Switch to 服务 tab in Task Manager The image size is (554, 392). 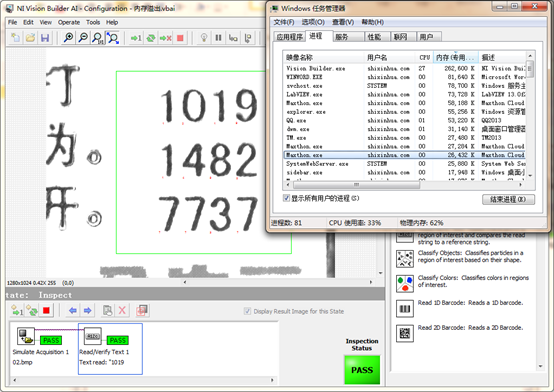click(x=349, y=37)
